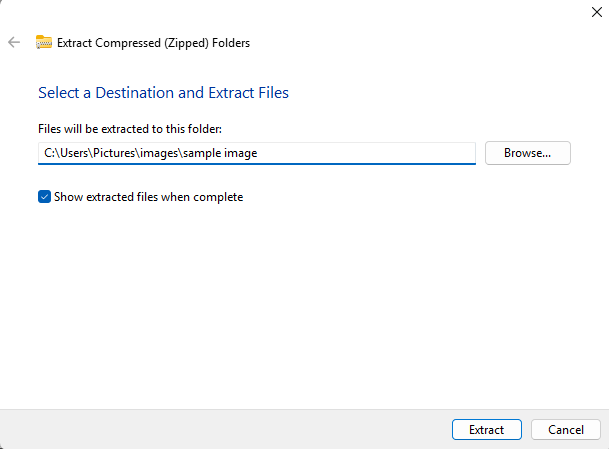This screenshot has width=609, height=449.
Task: Start extraction with the Extract button
Action: 486,429
